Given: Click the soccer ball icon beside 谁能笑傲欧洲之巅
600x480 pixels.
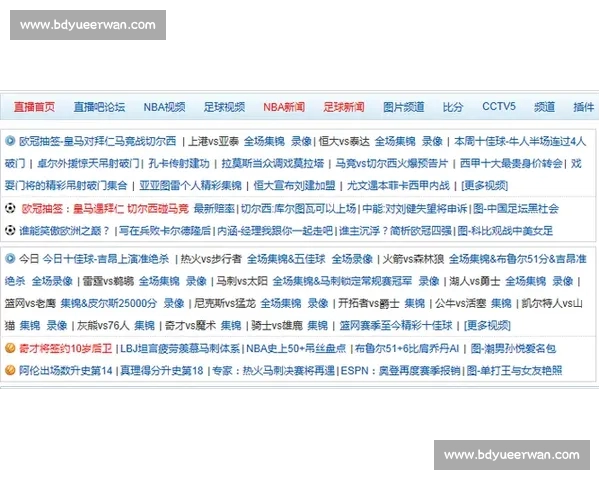Looking at the screenshot, I should coord(10,230).
